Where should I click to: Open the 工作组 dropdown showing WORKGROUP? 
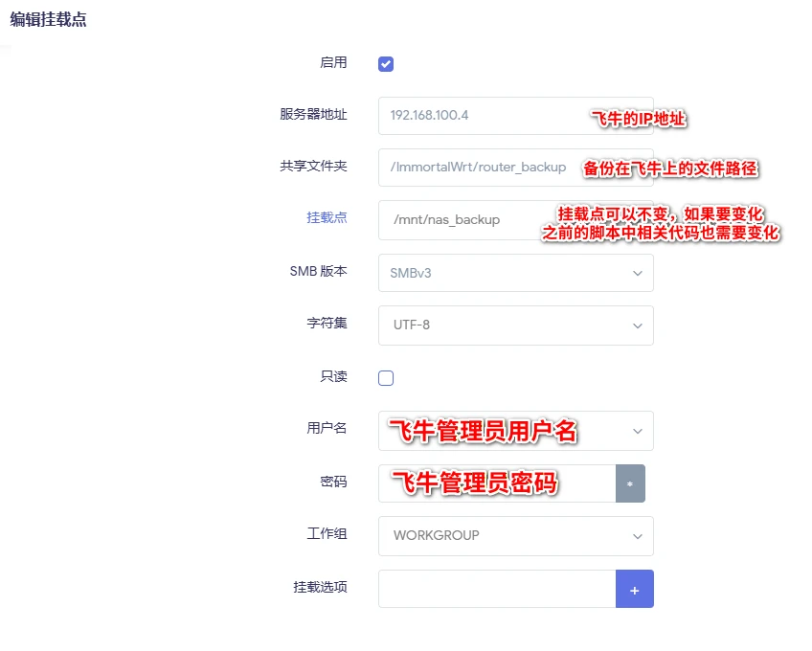[515, 536]
